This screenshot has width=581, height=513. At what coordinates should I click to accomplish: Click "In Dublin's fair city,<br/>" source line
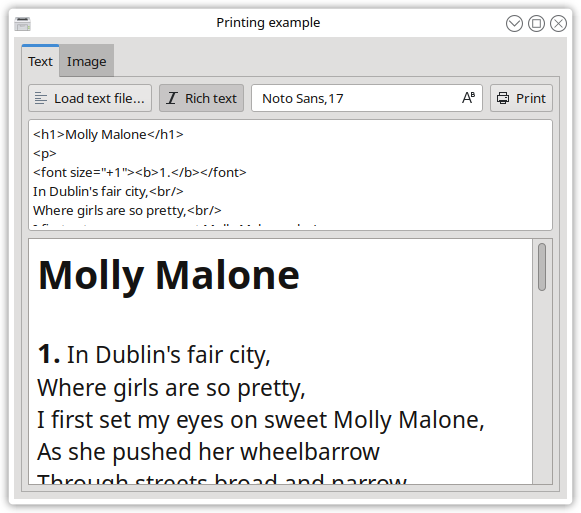point(108,191)
